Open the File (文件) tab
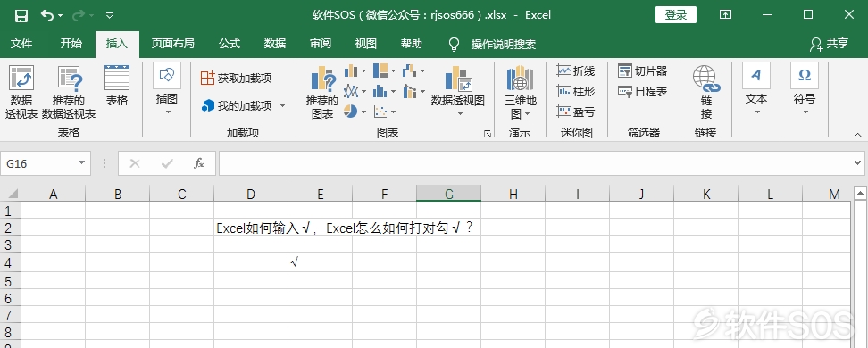The image size is (868, 348). coord(21,44)
